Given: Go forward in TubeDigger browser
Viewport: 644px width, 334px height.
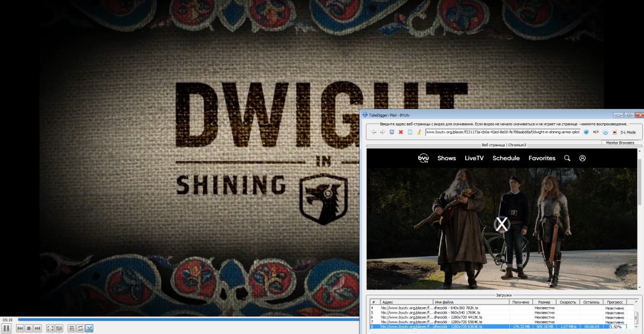Looking at the screenshot, I should 383,132.
